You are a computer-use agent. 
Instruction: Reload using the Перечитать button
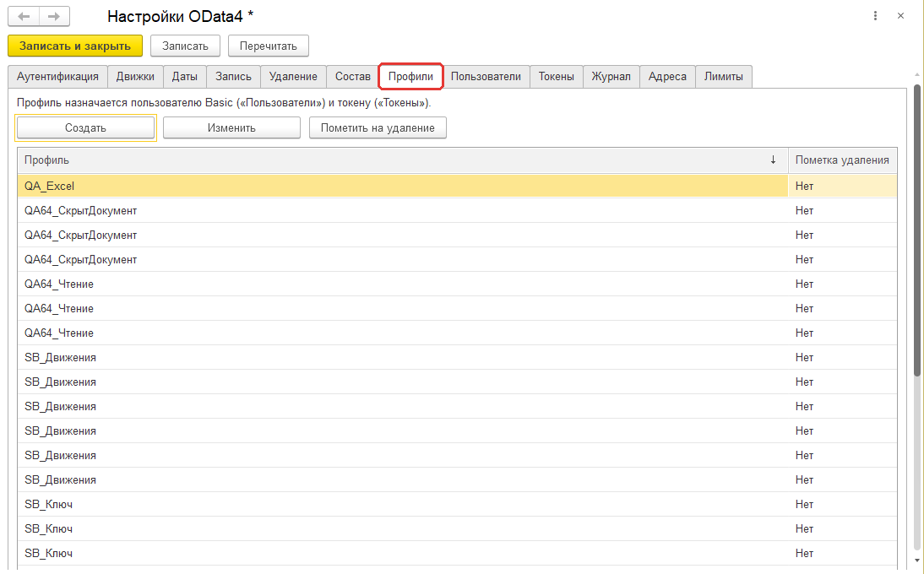point(268,46)
